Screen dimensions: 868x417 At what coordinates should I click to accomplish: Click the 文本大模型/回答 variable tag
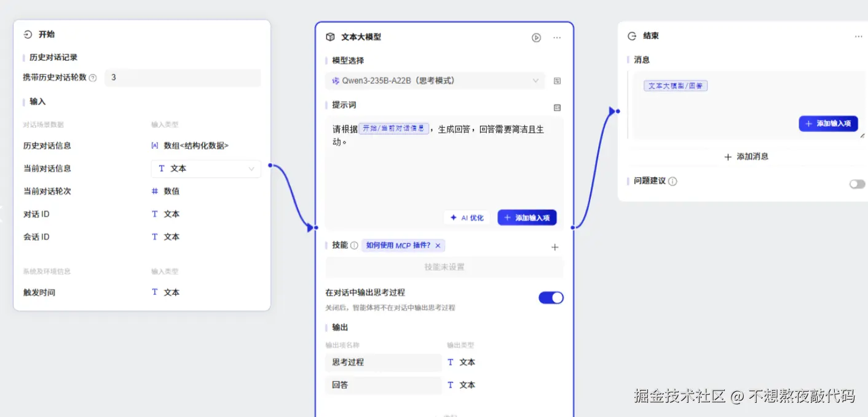click(676, 86)
